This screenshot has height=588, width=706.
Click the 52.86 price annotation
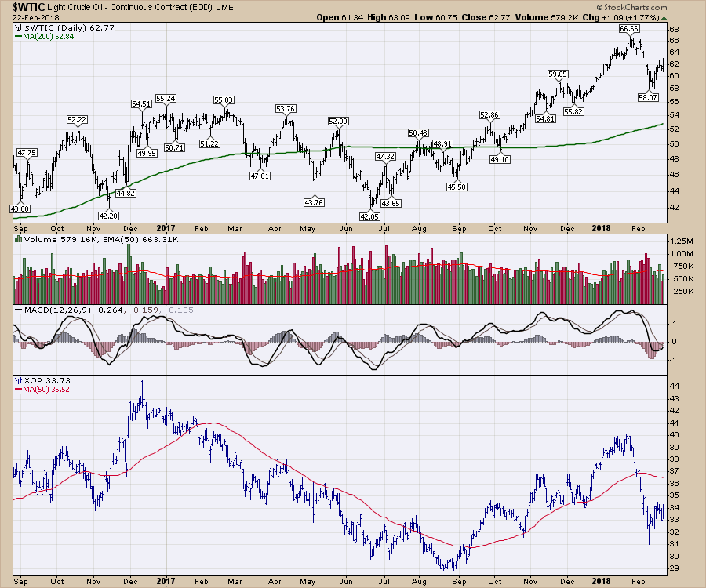[x=489, y=115]
